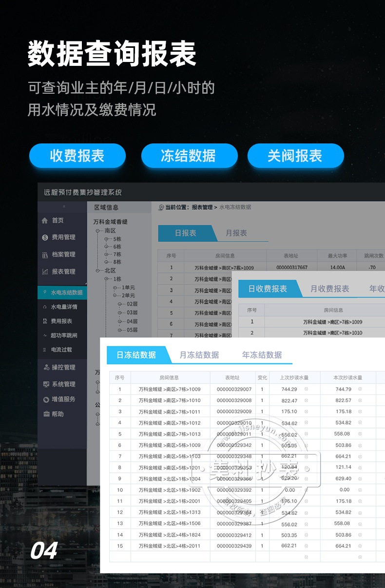The image size is (385, 588).
Task: Open the 增值服务 service icon
Action: 46,399
